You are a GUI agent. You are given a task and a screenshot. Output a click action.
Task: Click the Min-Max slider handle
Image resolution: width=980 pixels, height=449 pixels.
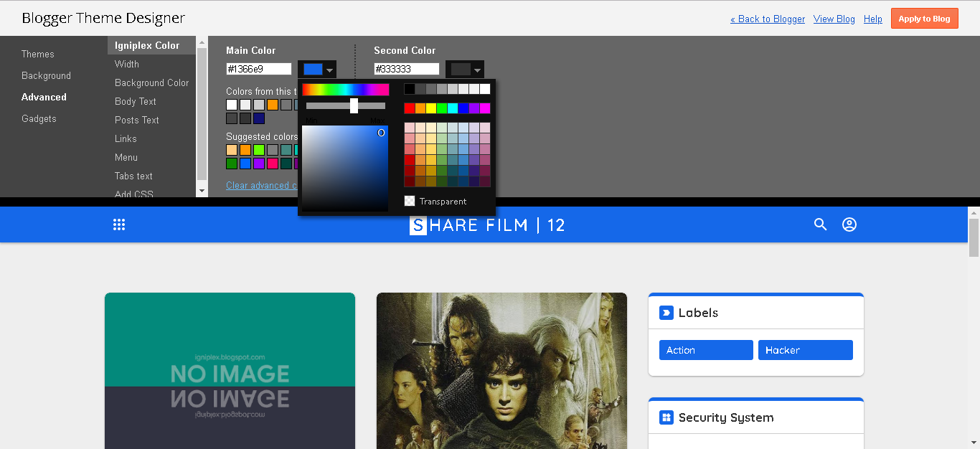click(x=354, y=105)
